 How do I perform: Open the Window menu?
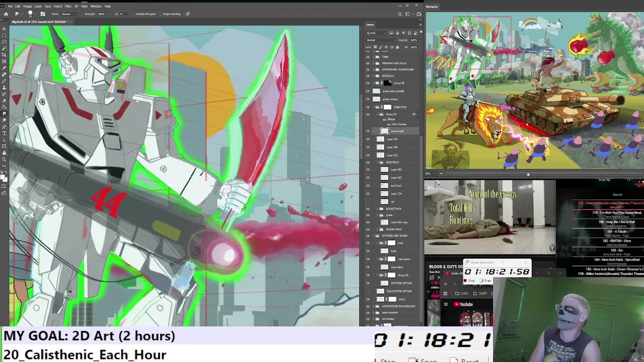[96, 6]
